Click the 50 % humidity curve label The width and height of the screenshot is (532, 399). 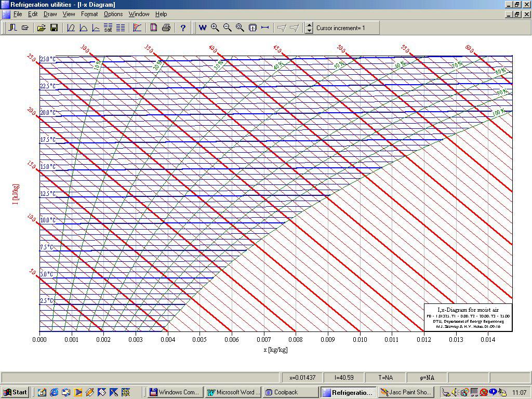(339, 65)
